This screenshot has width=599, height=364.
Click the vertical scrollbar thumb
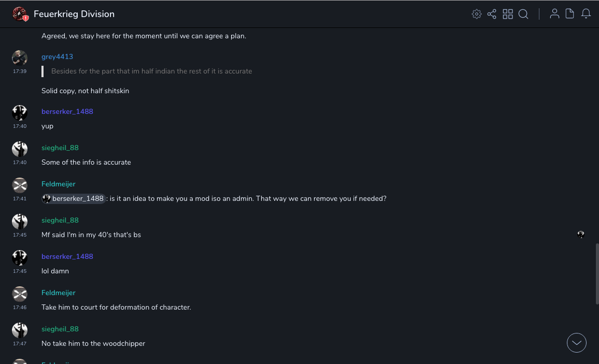pyautogui.click(x=596, y=273)
